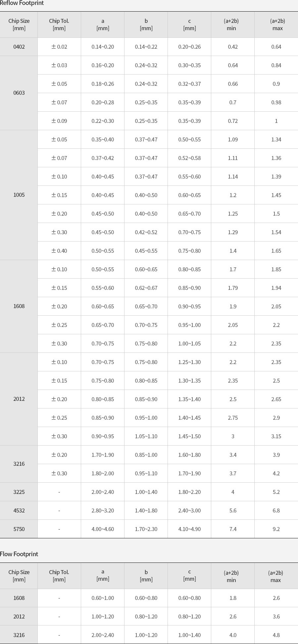Click the 1005 chip size row header
The height and width of the screenshot is (644, 298).
[19, 195]
